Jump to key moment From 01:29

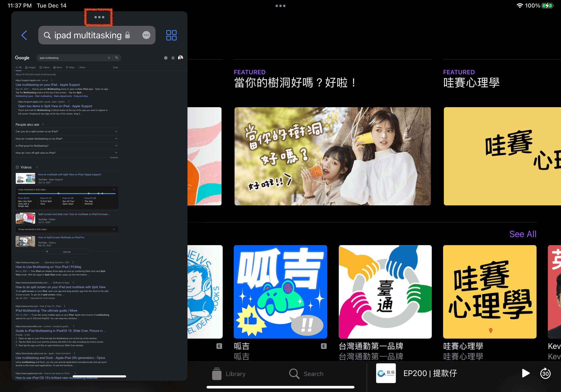(90, 201)
